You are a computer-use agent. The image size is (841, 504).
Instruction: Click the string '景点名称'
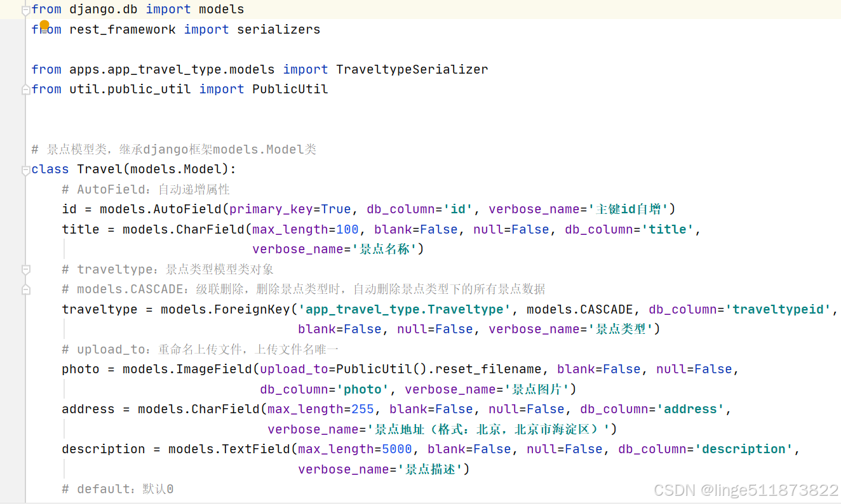tap(385, 249)
